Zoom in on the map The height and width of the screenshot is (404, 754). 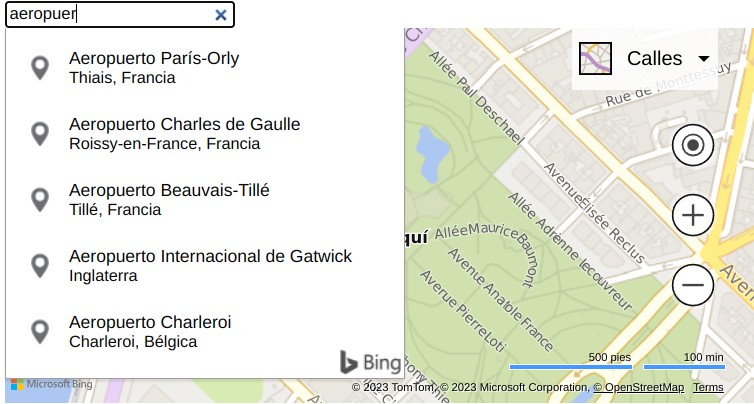(693, 215)
